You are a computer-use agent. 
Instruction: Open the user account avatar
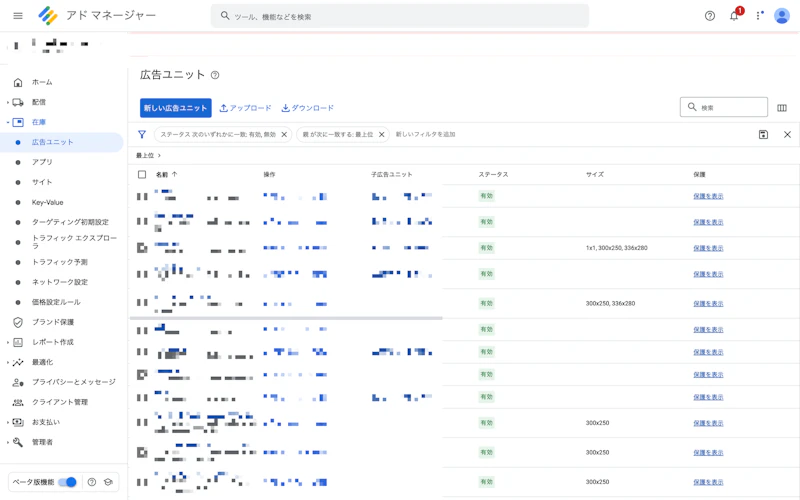(782, 16)
